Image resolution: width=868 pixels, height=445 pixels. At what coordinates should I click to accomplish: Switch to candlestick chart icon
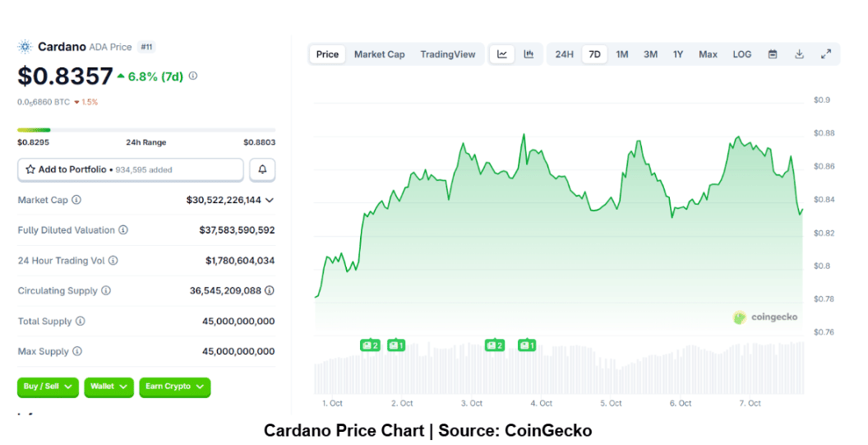click(x=529, y=54)
